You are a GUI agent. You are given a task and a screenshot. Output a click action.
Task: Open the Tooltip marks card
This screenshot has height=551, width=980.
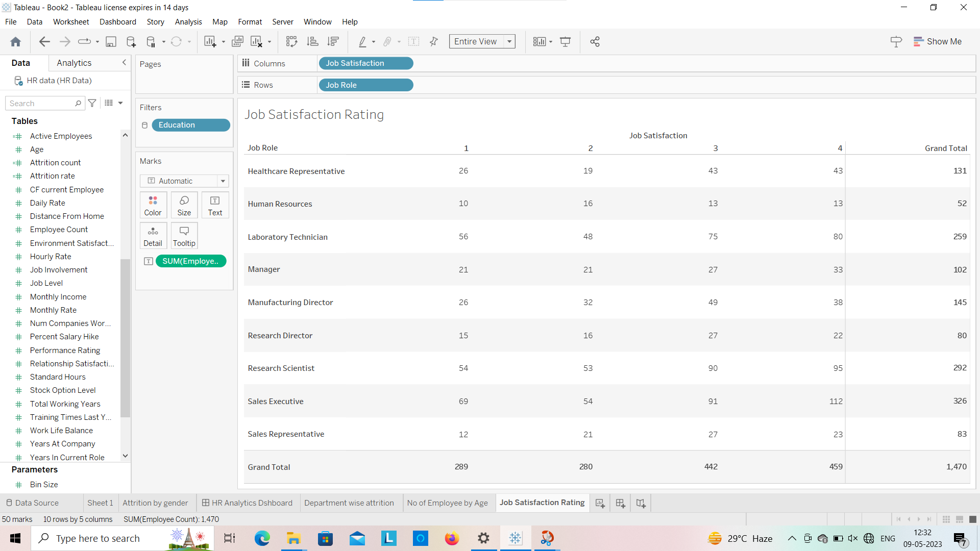click(x=184, y=236)
